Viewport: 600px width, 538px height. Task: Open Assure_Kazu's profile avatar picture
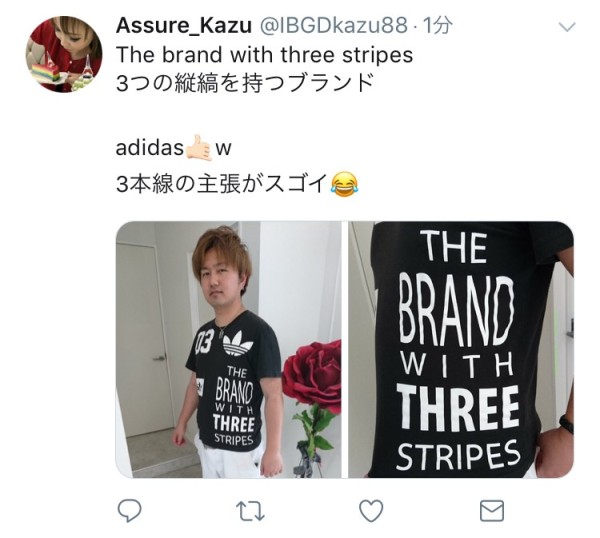(x=64, y=54)
